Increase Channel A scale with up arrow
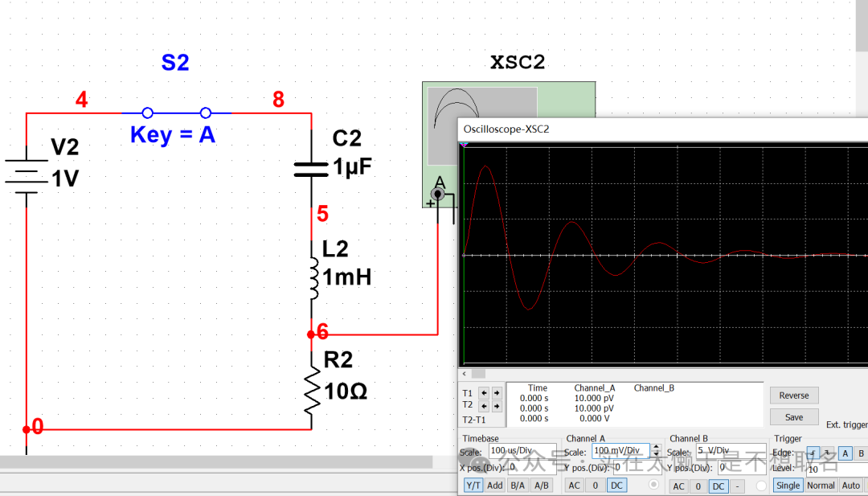The image size is (868, 496). point(656,449)
